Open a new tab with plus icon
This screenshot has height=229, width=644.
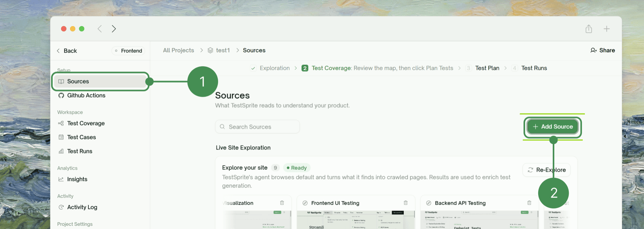pyautogui.click(x=607, y=29)
